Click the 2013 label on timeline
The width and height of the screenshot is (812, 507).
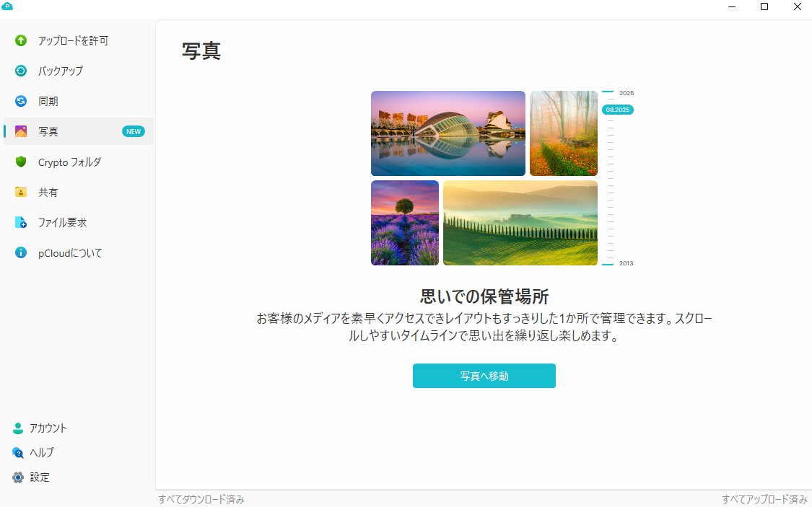click(626, 263)
